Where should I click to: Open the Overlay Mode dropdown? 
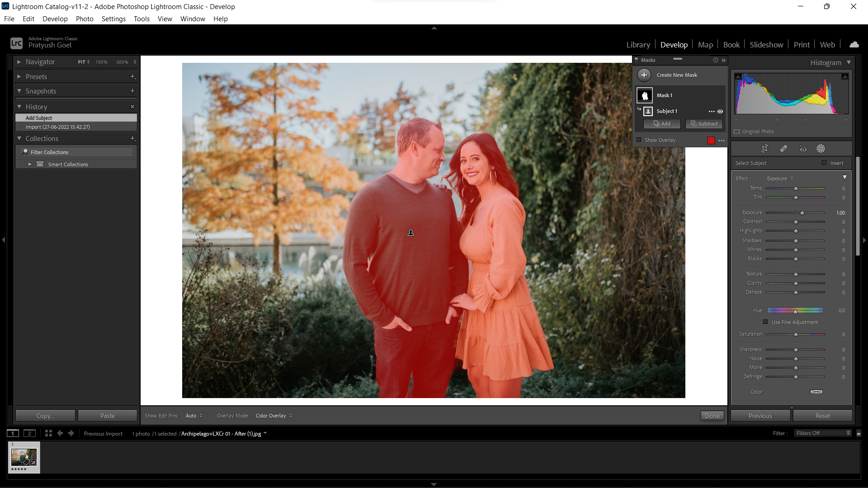[273, 415]
